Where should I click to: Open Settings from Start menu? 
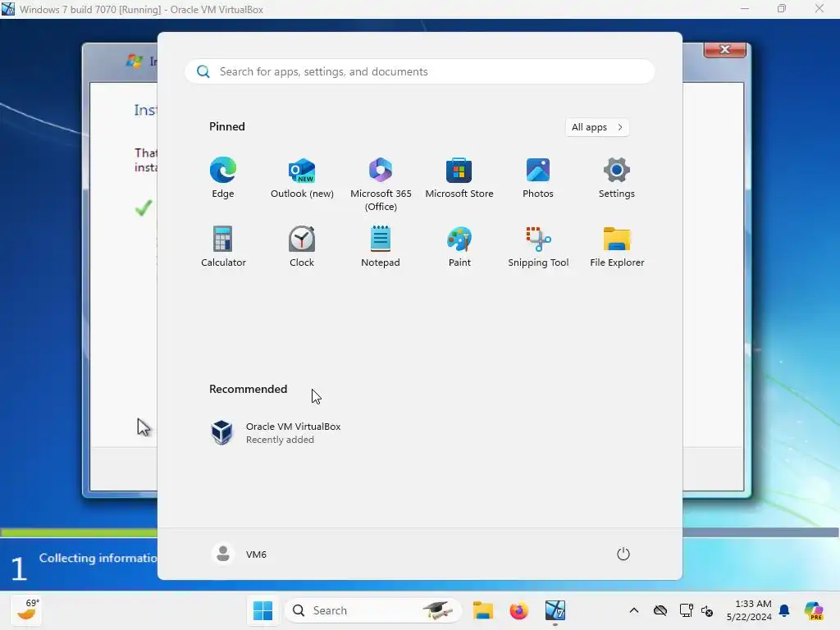pos(617,178)
